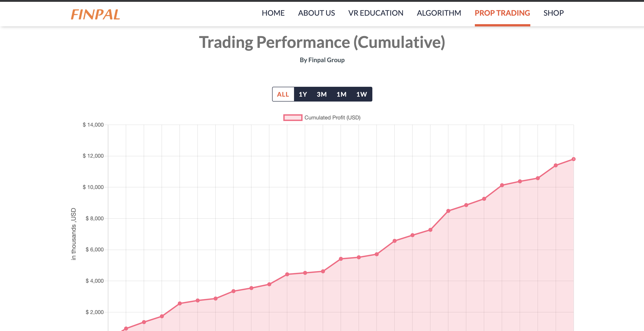Choose the 1M time range

click(341, 94)
